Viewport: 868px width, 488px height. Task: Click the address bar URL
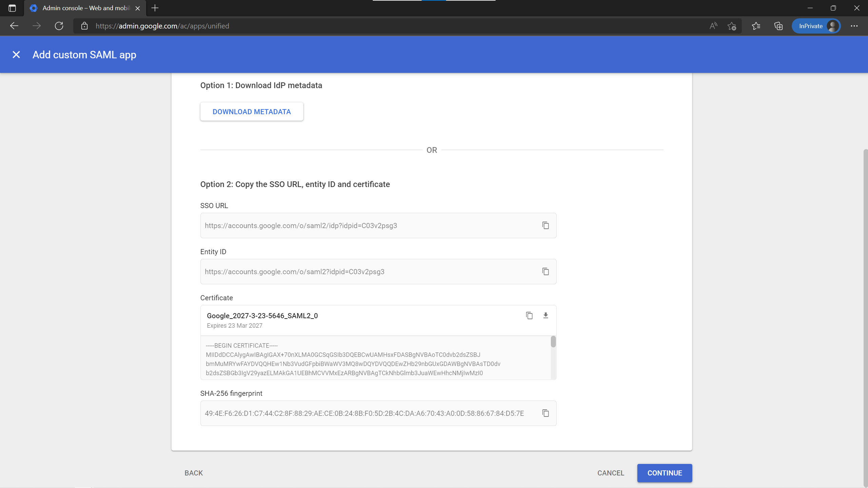162,26
